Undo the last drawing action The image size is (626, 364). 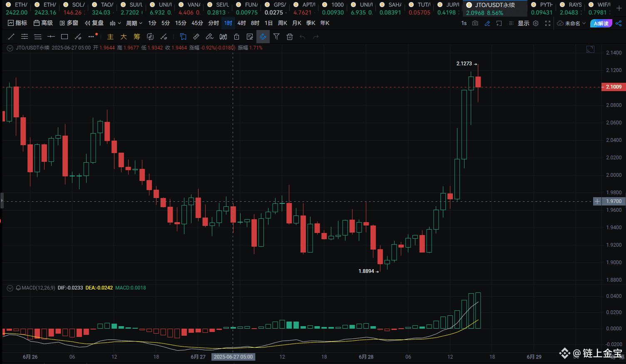(303, 37)
